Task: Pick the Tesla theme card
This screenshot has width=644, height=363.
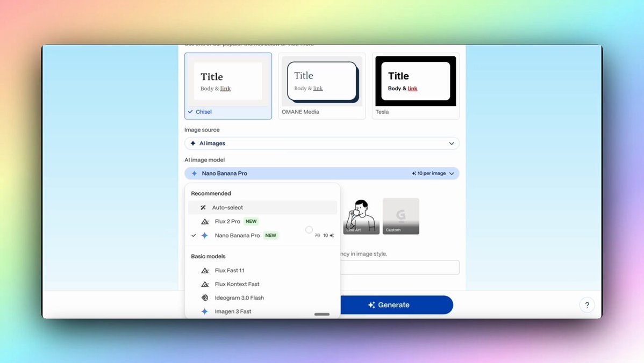Action: 415,85
